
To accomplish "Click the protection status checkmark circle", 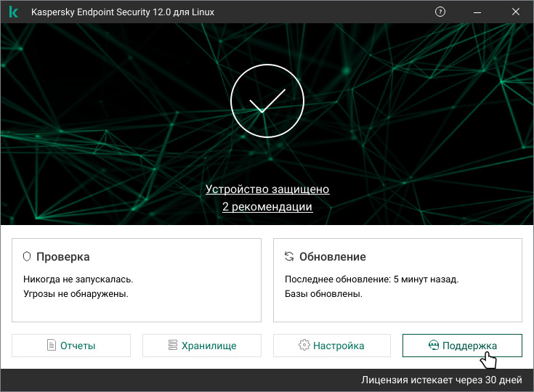I will point(267,101).
